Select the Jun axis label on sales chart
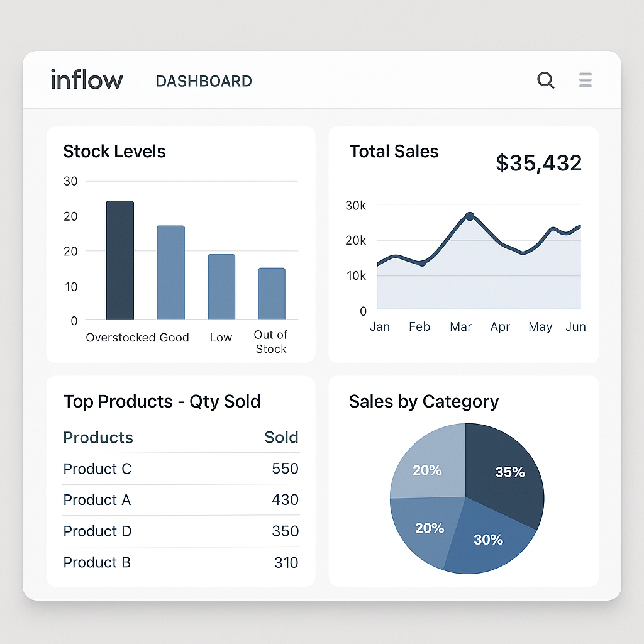Viewport: 644px width, 644px height. pyautogui.click(x=576, y=326)
